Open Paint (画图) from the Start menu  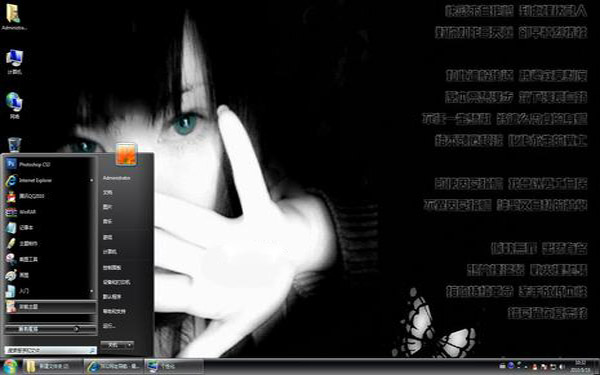pos(50,275)
